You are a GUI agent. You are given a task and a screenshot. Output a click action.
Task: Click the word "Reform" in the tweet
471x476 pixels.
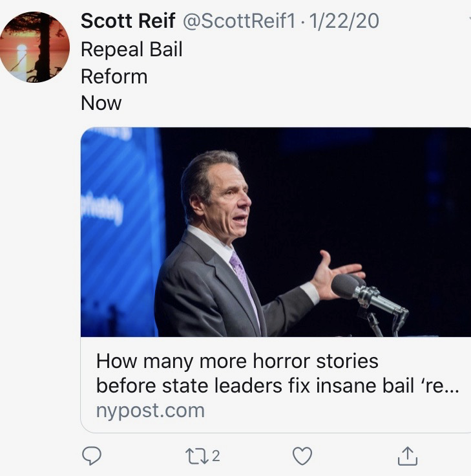[114, 76]
